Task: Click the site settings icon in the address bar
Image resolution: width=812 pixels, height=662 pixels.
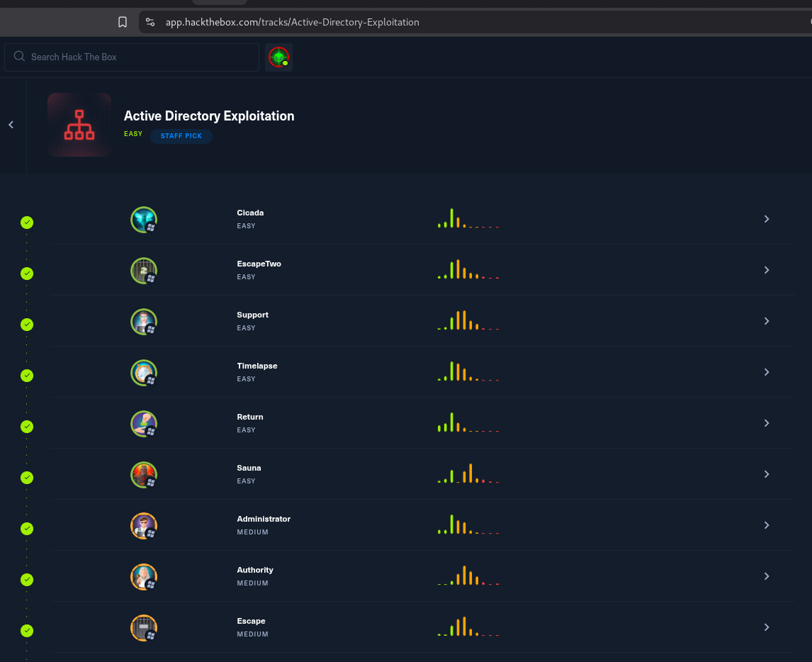Action: (150, 22)
